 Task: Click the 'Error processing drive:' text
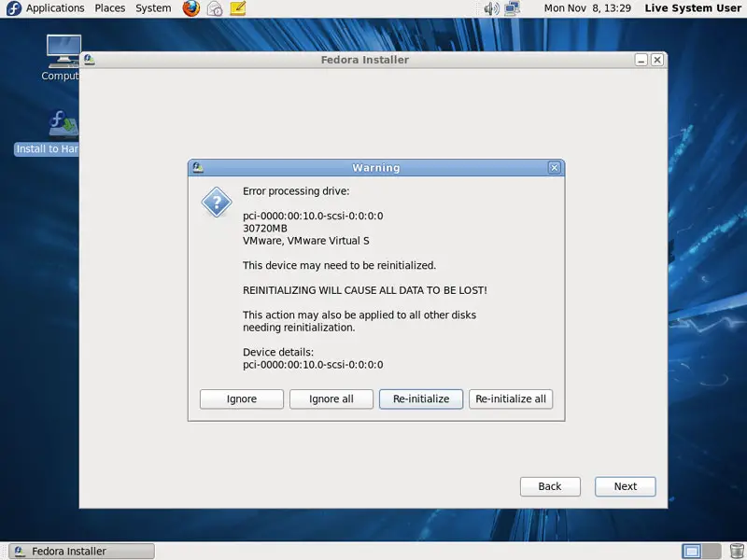point(296,191)
